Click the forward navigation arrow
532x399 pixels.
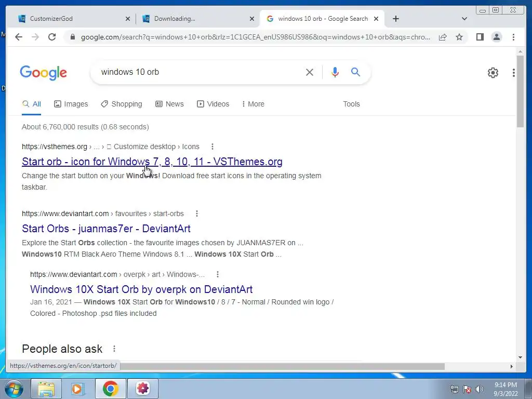coord(35,37)
